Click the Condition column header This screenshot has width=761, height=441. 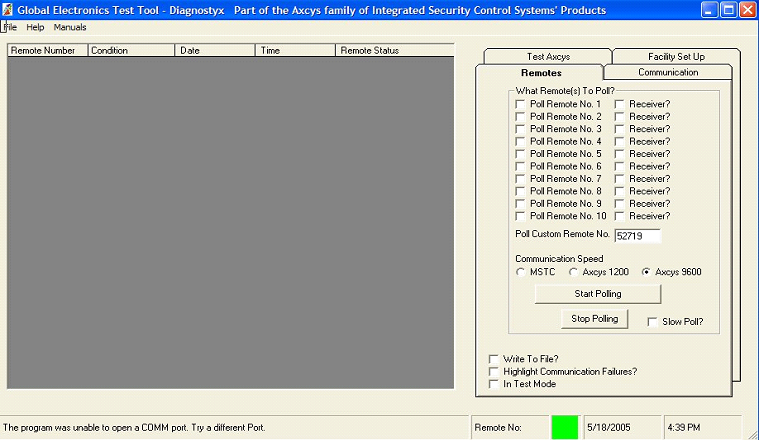pyautogui.click(x=131, y=50)
